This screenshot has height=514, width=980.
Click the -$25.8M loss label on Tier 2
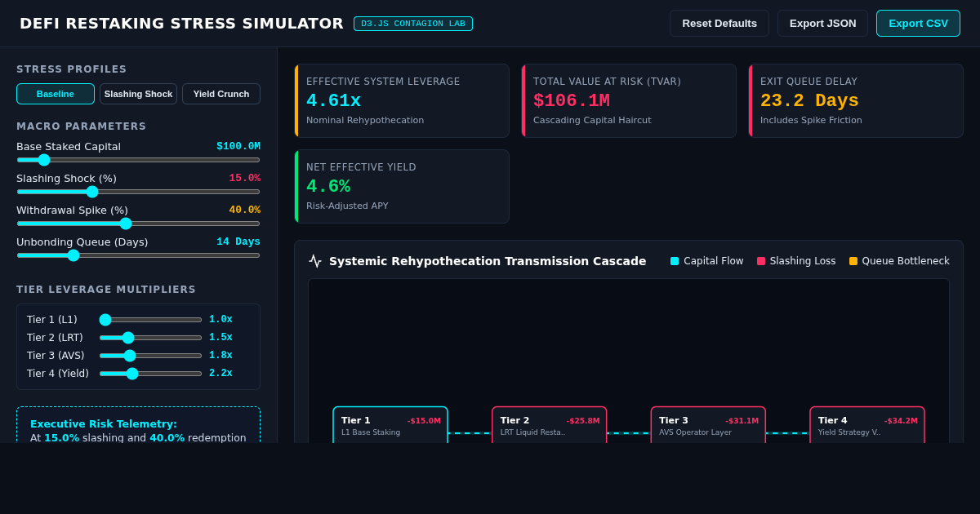(x=583, y=421)
